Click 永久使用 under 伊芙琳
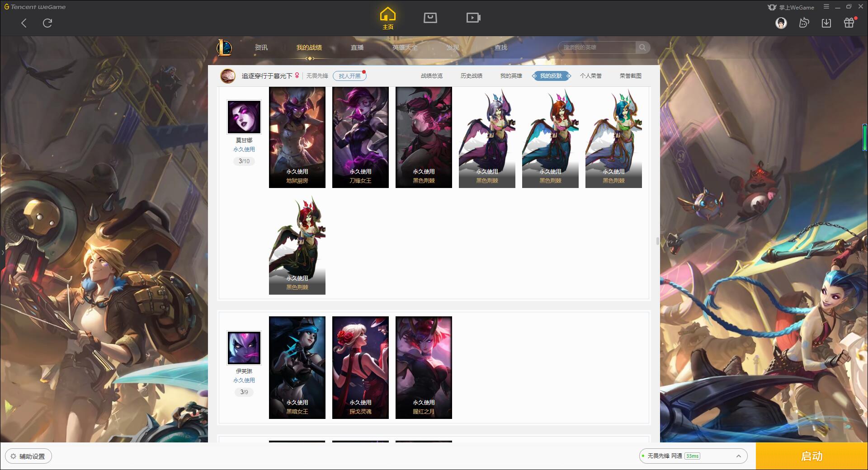The width and height of the screenshot is (868, 470). pos(244,381)
